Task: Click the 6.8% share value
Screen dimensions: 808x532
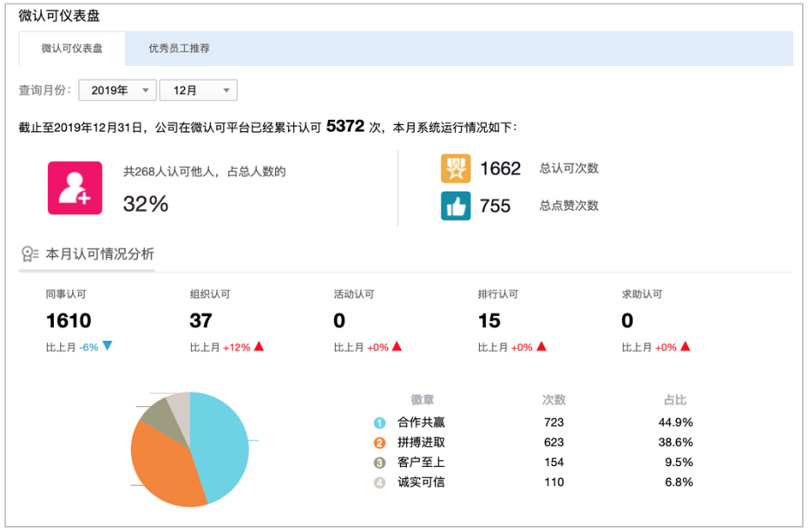Action: click(679, 483)
